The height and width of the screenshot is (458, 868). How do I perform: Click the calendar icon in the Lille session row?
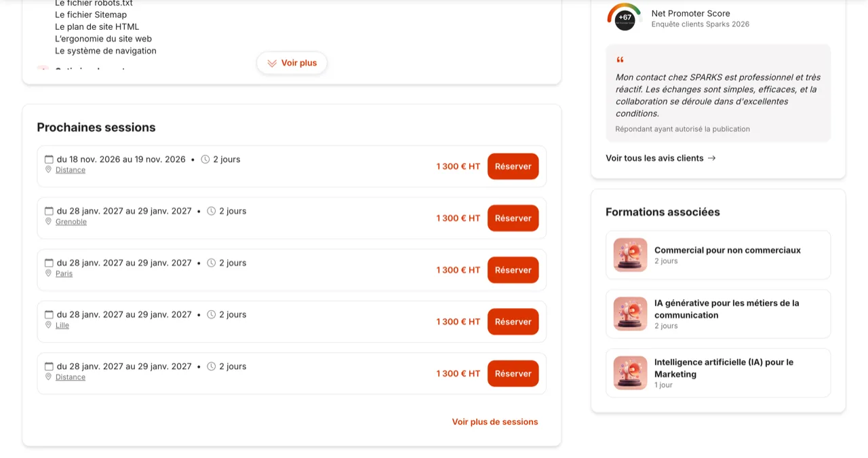coord(49,315)
